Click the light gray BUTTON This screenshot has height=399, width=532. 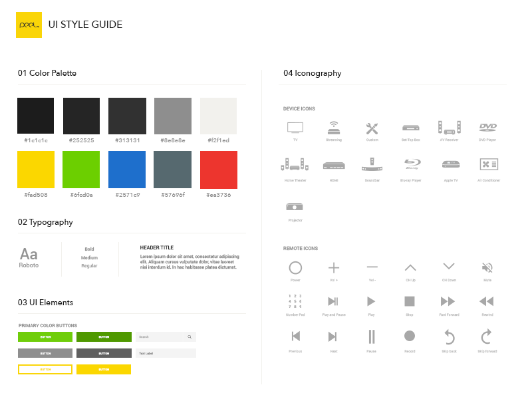(45, 353)
